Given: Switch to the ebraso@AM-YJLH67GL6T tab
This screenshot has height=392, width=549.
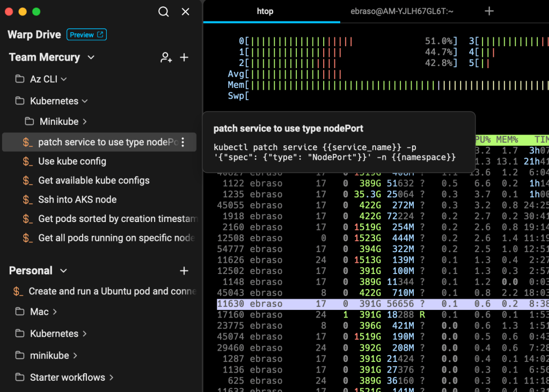Looking at the screenshot, I should pos(402,11).
